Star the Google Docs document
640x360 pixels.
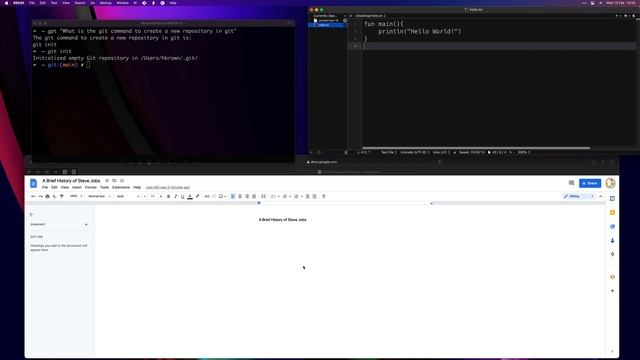107,180
